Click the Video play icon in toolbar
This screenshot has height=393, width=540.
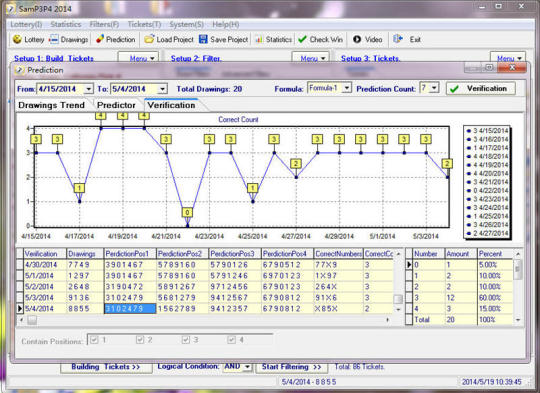click(x=357, y=39)
